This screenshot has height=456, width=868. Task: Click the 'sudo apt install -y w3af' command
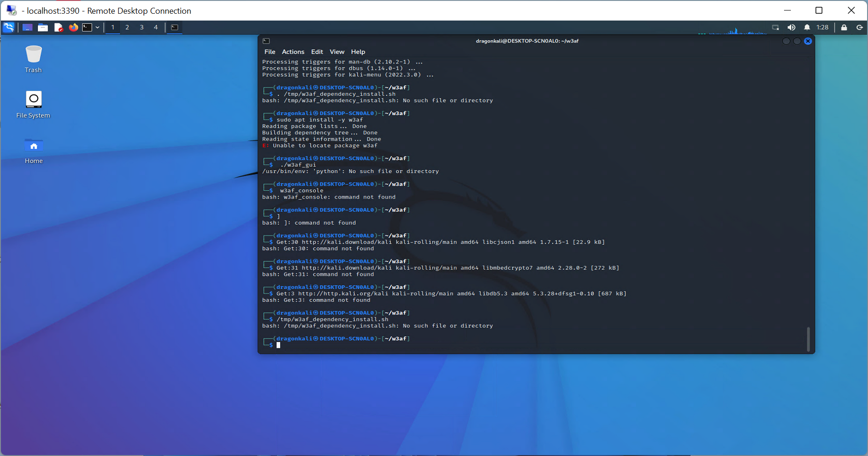320,120
